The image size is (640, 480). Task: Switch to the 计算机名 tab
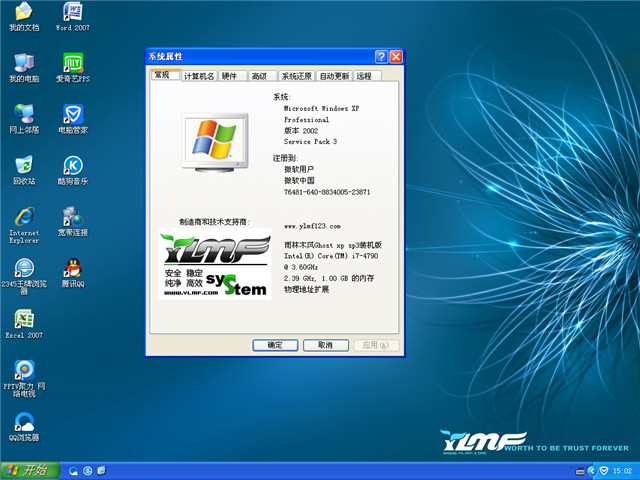(x=199, y=76)
